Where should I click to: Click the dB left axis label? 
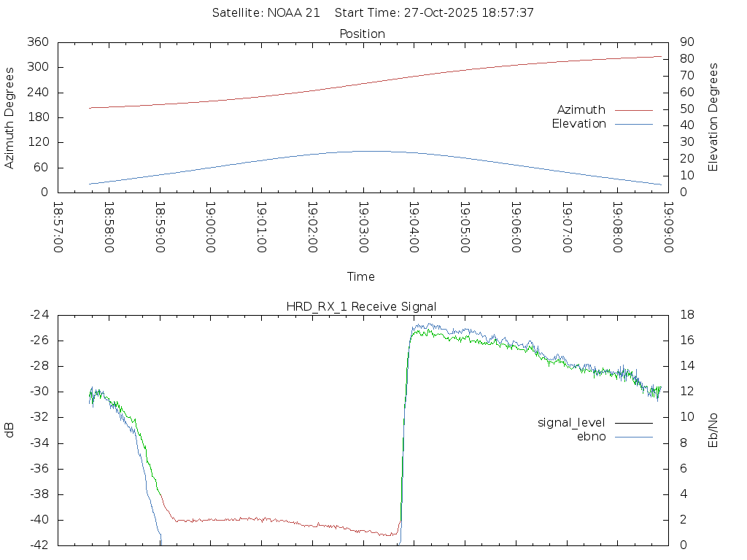9,429
